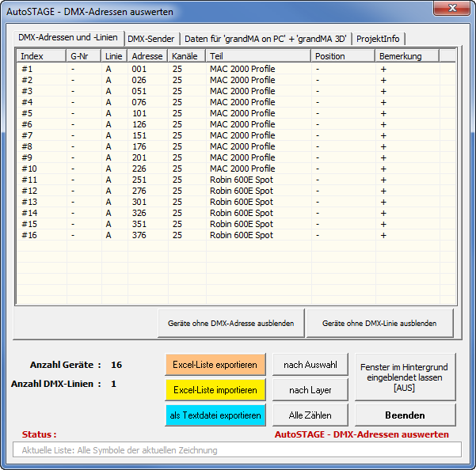Click the Teil column header
This screenshot has width=476, height=470.
point(258,56)
